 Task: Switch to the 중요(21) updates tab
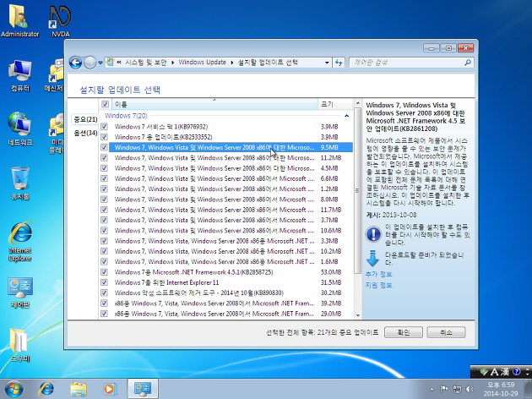(85, 119)
